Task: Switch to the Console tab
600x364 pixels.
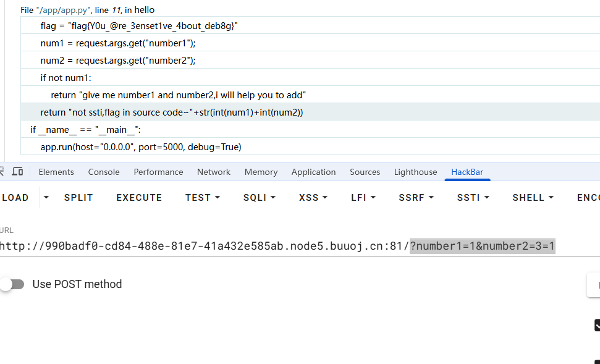Action: click(x=104, y=172)
